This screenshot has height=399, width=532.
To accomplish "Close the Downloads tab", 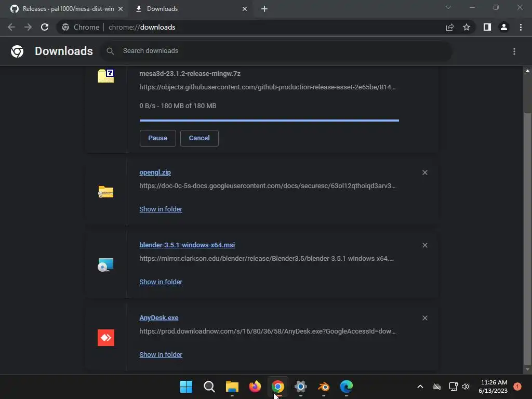I will pos(245,9).
